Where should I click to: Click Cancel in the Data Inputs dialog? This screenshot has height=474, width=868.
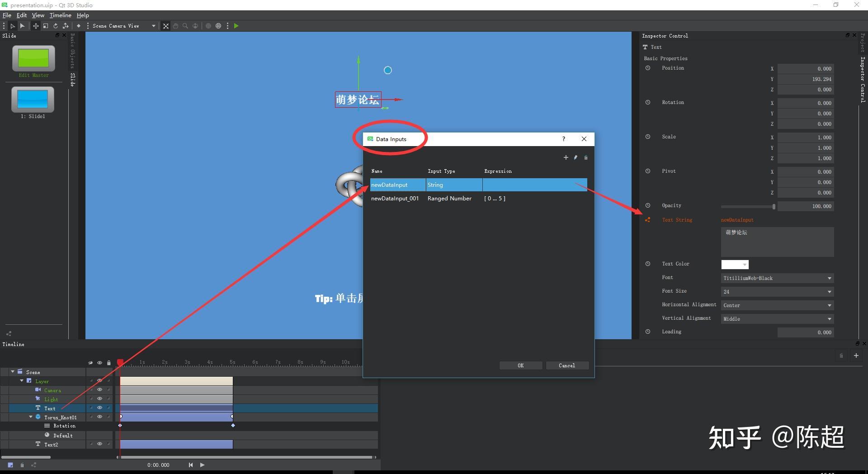[x=567, y=365]
